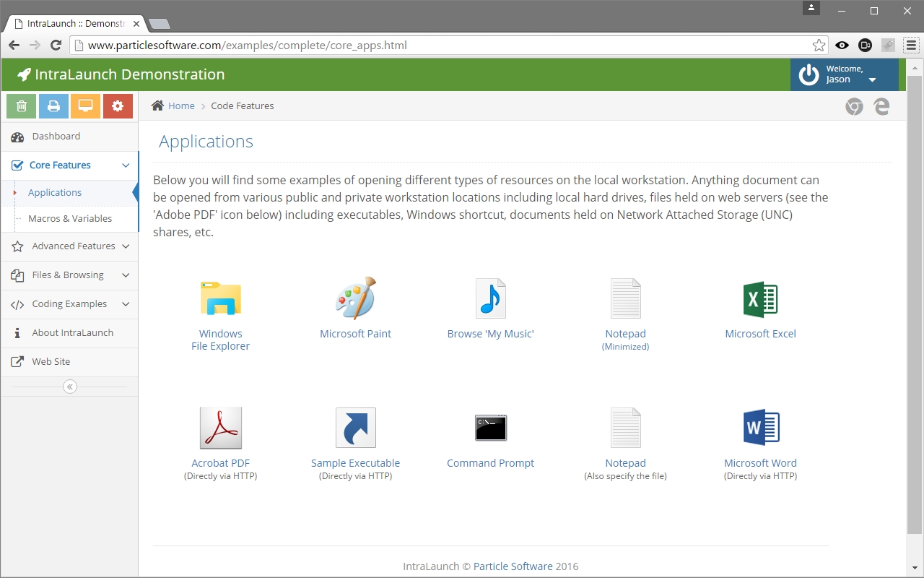This screenshot has width=924, height=578.
Task: Open the Windows File Explorer icon
Action: [220, 298]
